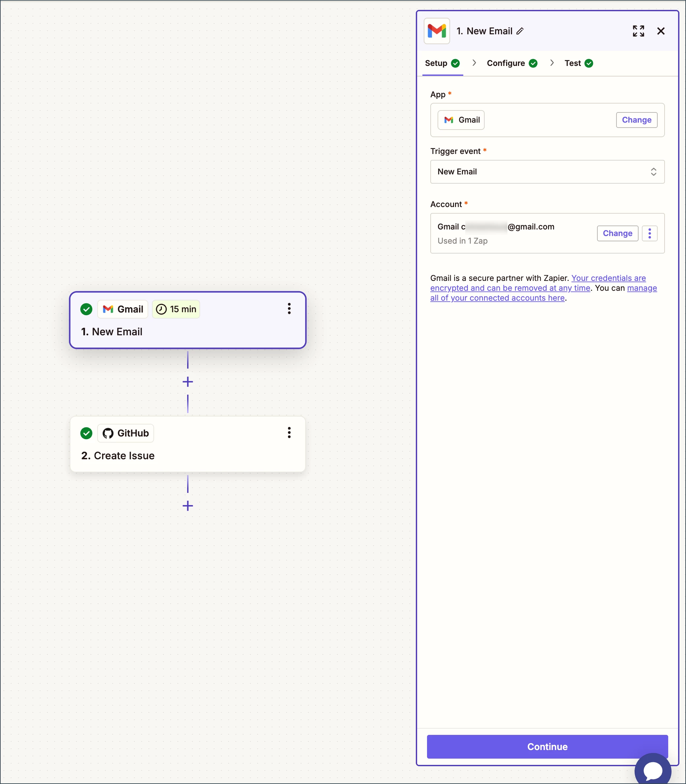Open the Trigger event dropdown

point(547,171)
